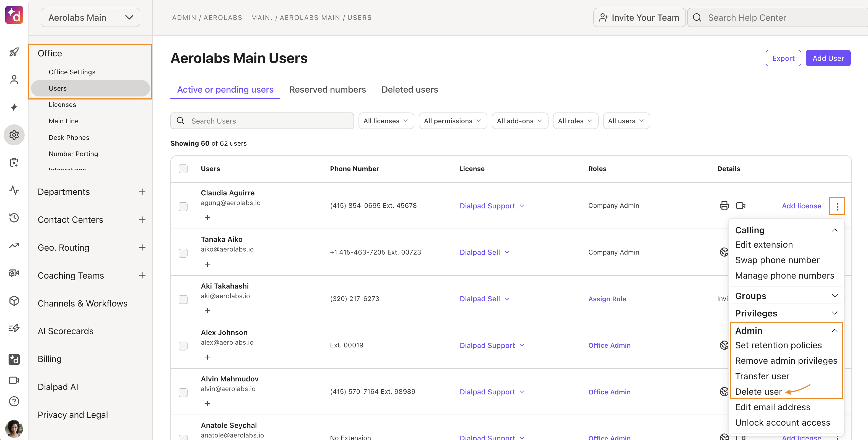The width and height of the screenshot is (868, 440).
Task: Open Claudia Aguirre's Dialpad Support license dropdown
Action: click(x=492, y=206)
